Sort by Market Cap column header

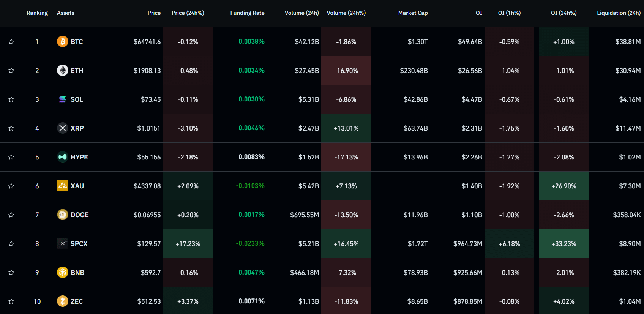[413, 13]
